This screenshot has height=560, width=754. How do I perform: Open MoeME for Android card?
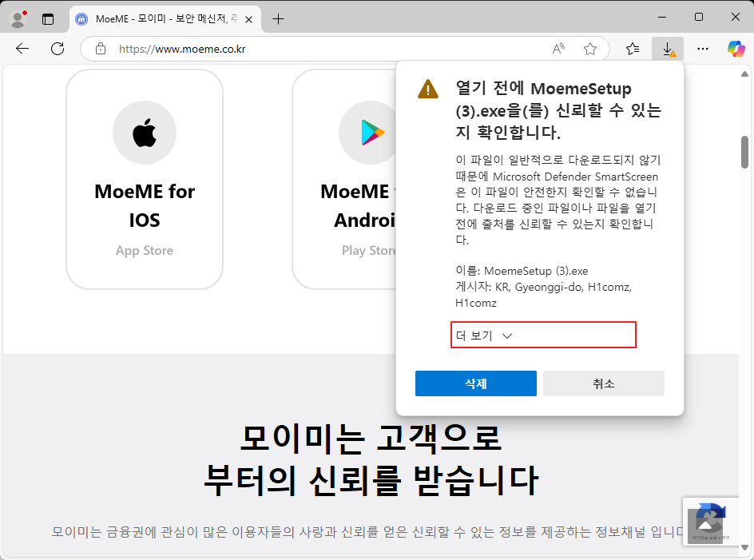click(343, 179)
